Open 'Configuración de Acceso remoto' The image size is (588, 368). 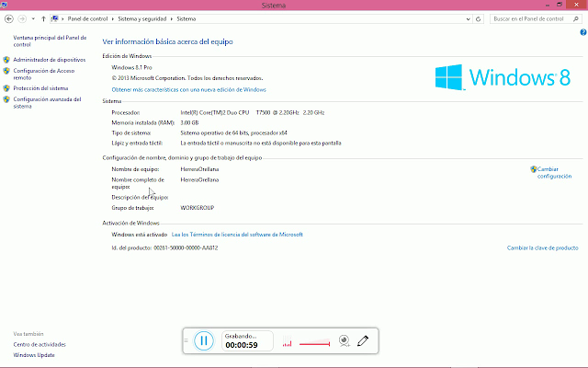[44, 74]
